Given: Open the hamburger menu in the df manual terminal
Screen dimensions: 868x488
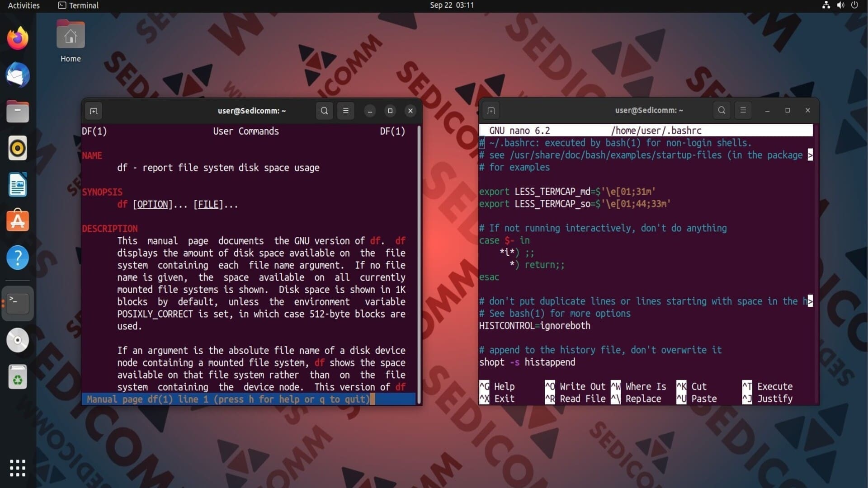Looking at the screenshot, I should 345,111.
